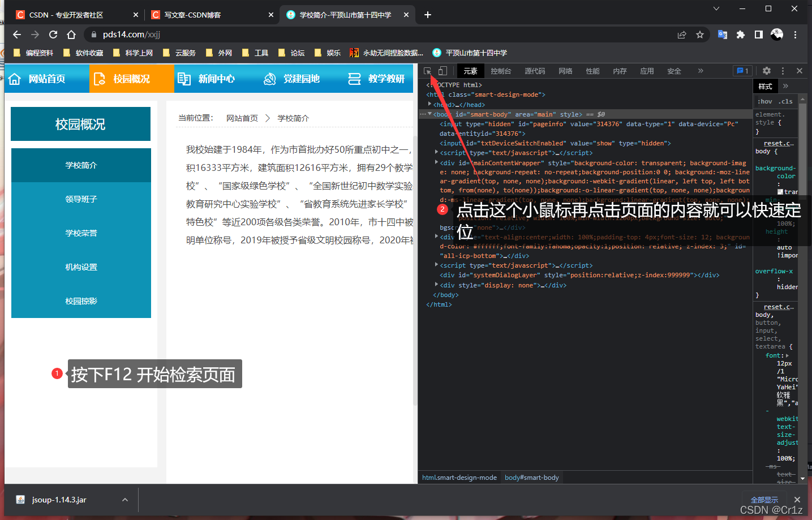The image size is (812, 520).
Task: Open the tab search dropdown chevron
Action: (x=716, y=8)
